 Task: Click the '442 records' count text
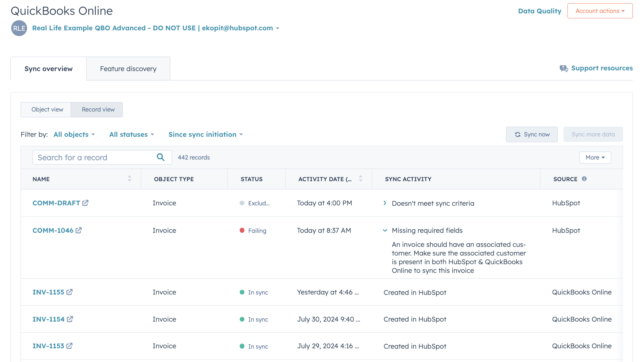pyautogui.click(x=194, y=157)
